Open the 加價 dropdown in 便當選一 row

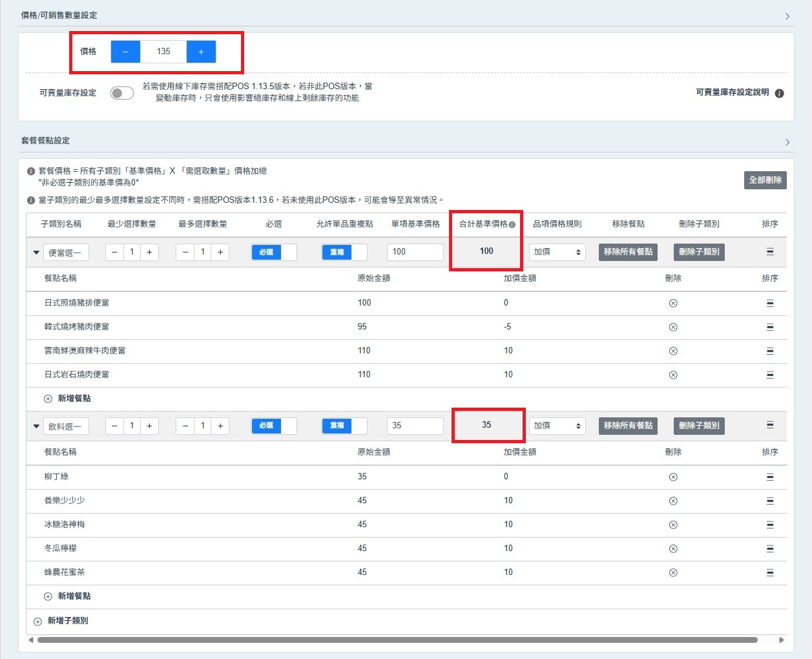[x=557, y=252]
